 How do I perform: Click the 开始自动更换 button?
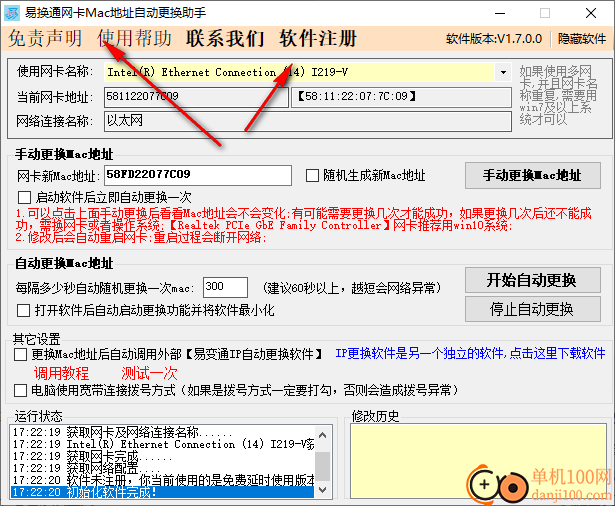click(533, 280)
